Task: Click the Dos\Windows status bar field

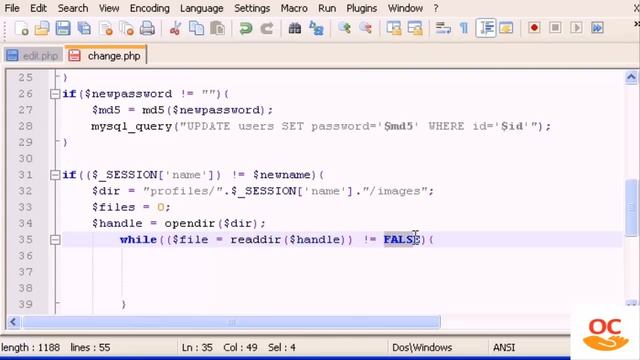Action: click(x=422, y=347)
